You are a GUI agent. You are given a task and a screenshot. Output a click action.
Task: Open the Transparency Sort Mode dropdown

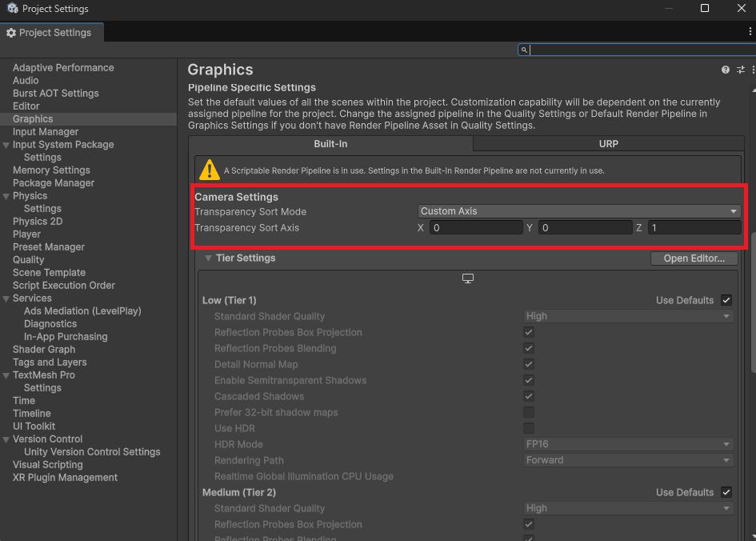[x=578, y=211]
